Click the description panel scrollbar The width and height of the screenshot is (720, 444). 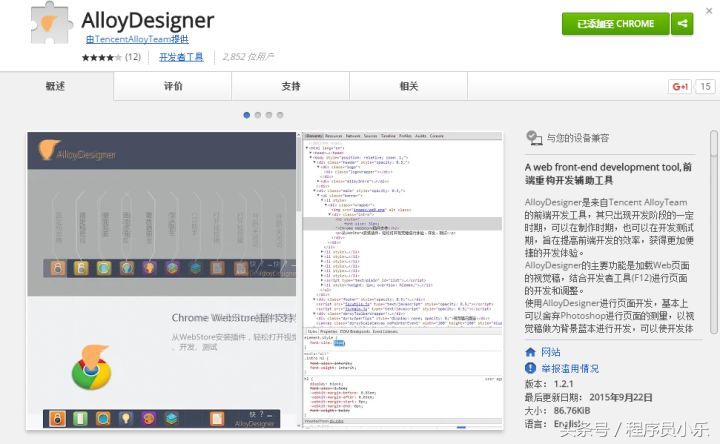click(713, 232)
